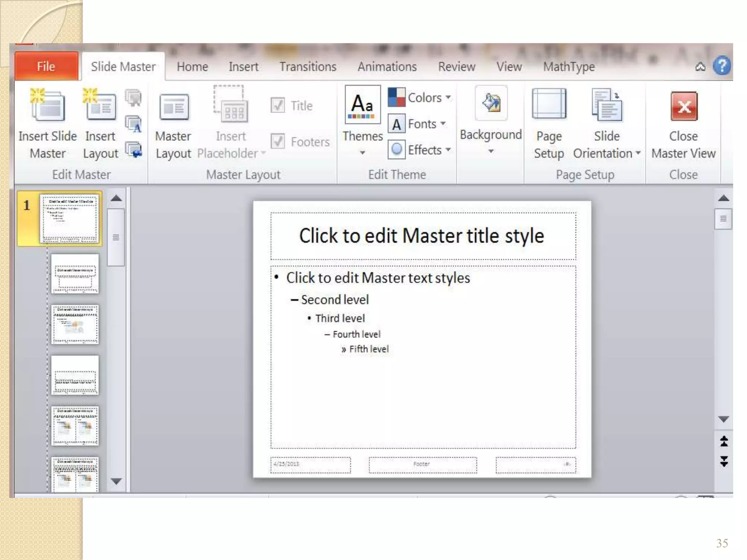
Task: Switch to the Transitions tab
Action: tap(308, 67)
